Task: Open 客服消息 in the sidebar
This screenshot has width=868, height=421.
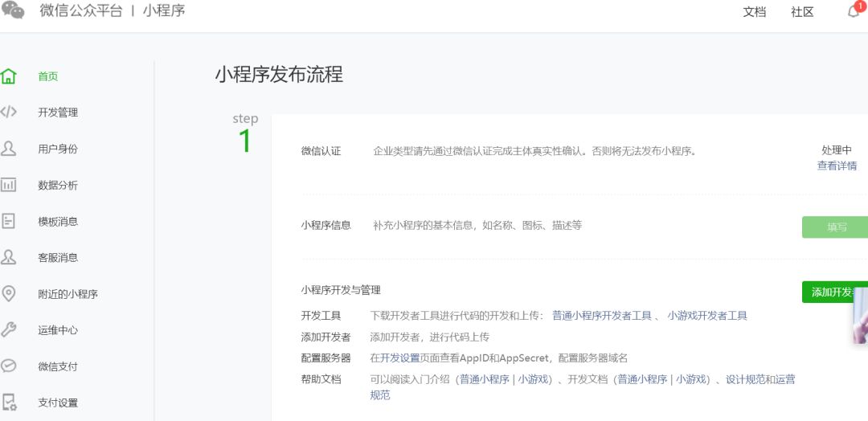Action: tap(58, 258)
